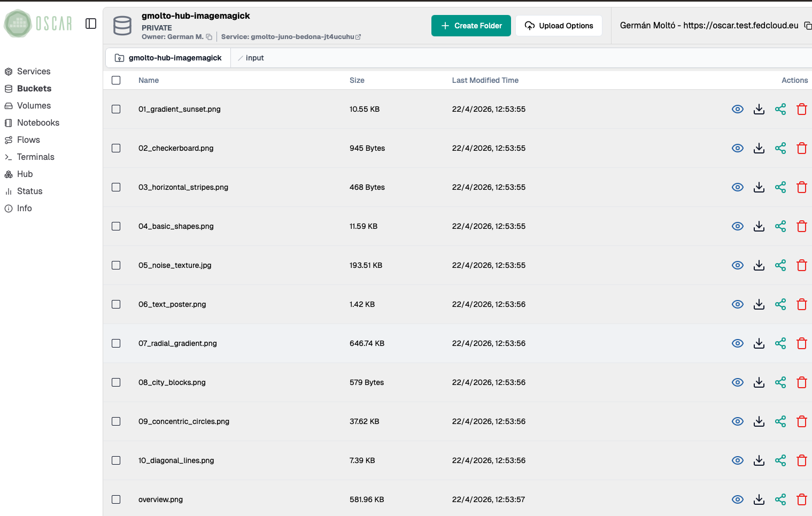Screen dimensions: 812x516
Task: Navigate to the input folder breadcrumb
Action: (254, 58)
